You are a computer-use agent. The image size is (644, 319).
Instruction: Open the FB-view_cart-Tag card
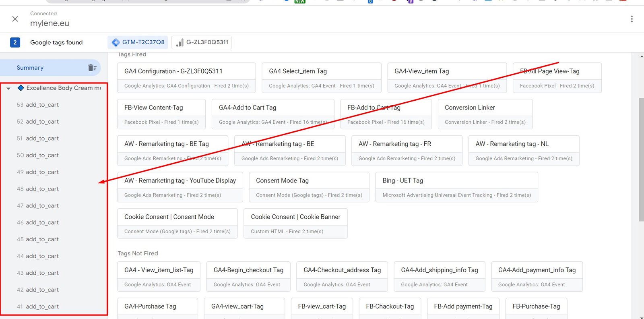[x=322, y=309]
